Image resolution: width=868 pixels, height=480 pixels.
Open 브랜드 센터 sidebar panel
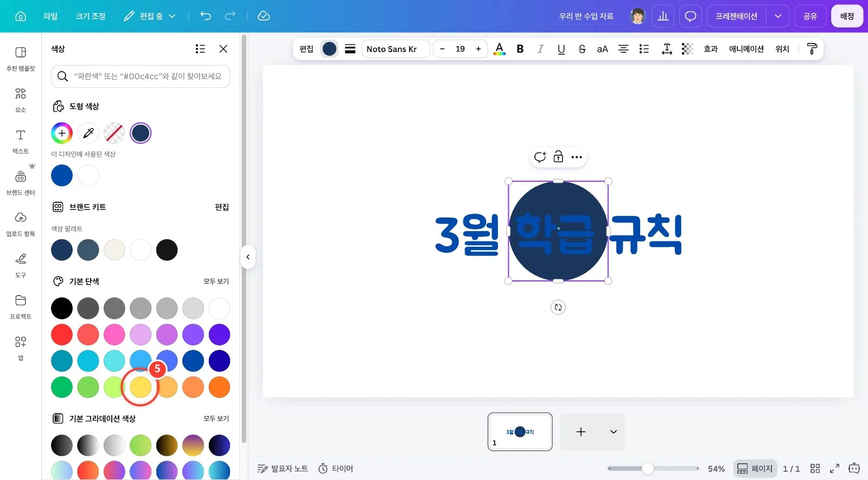[x=21, y=183]
